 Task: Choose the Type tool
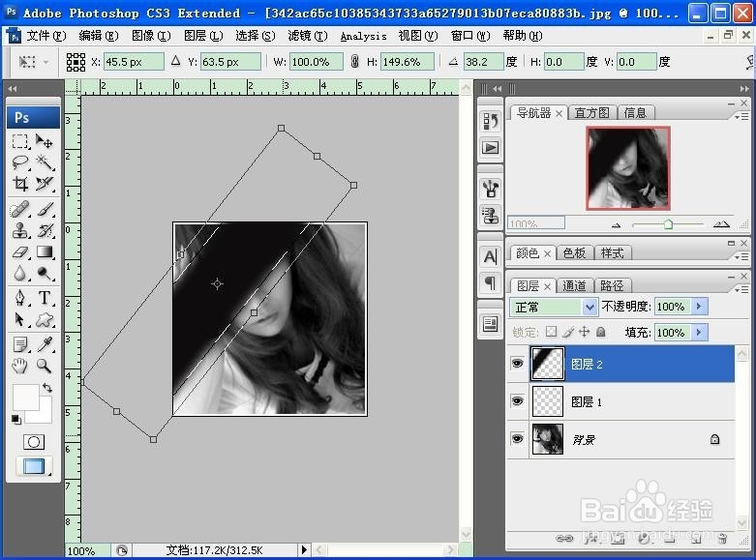tap(45, 298)
